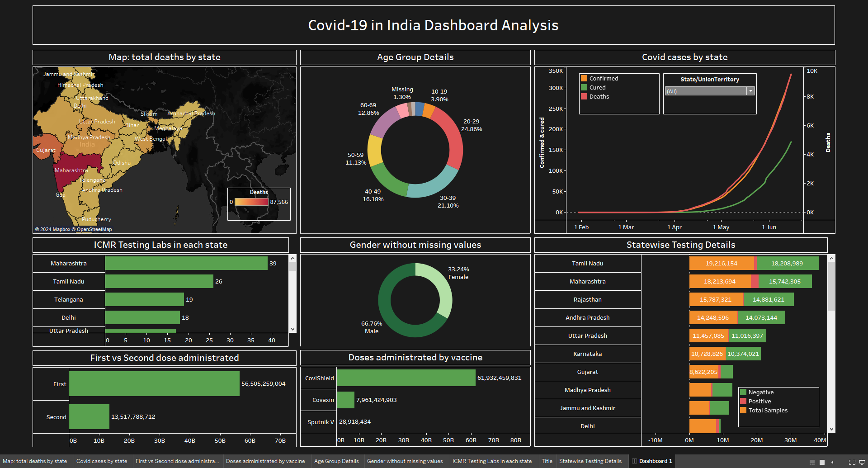
Task: Click scroll down arrow in Statewise Testing Details
Action: pyautogui.click(x=831, y=429)
